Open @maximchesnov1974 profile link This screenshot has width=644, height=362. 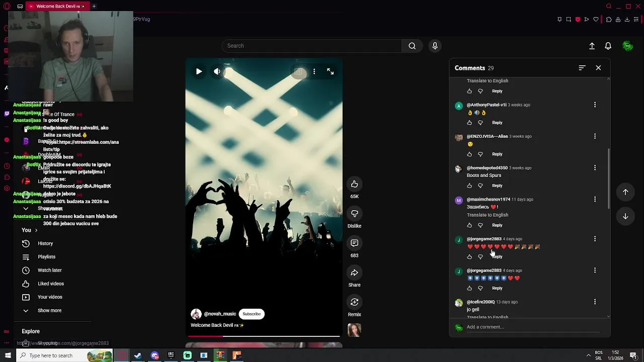pos(489,199)
